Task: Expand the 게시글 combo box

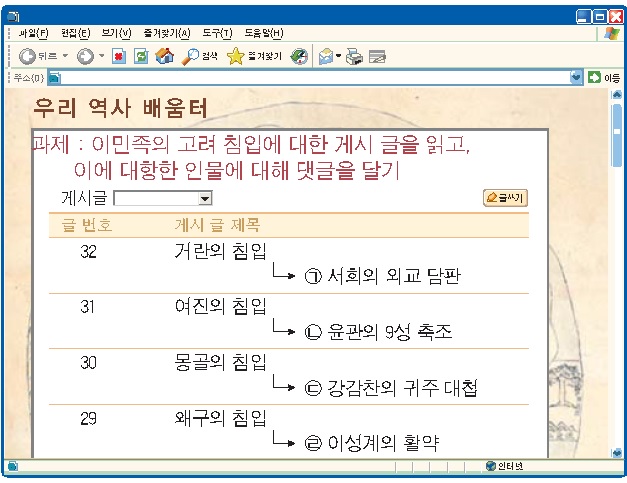Action: tap(205, 199)
